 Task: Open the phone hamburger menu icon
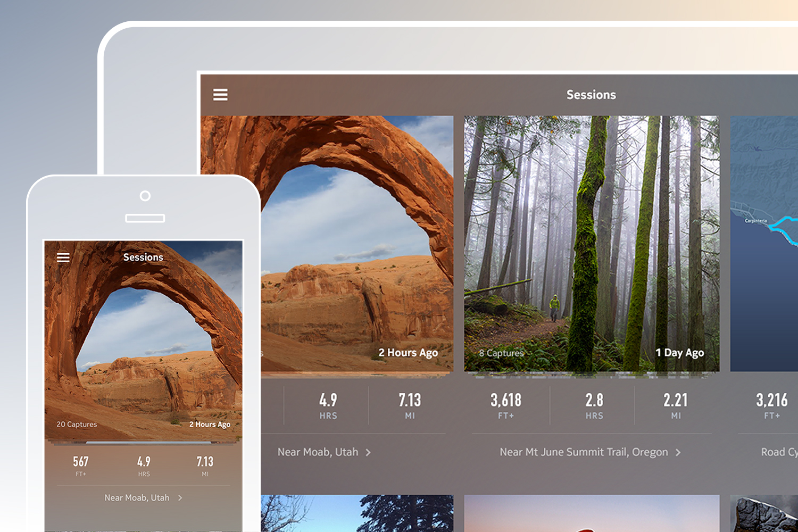(x=63, y=257)
